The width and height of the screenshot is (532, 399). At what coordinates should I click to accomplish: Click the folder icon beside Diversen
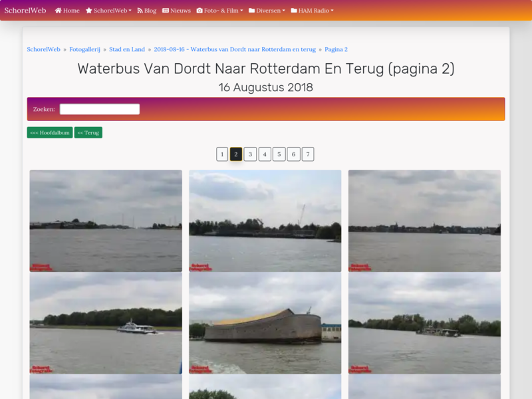pos(252,11)
